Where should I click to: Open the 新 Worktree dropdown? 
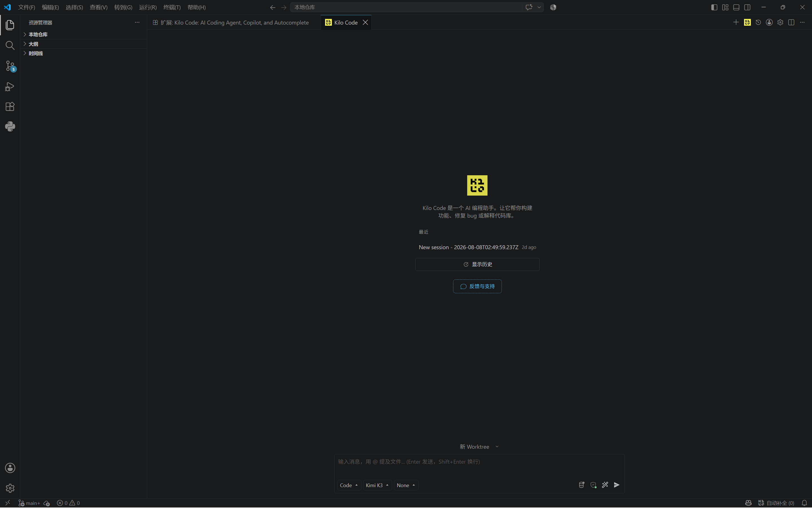pyautogui.click(x=479, y=446)
